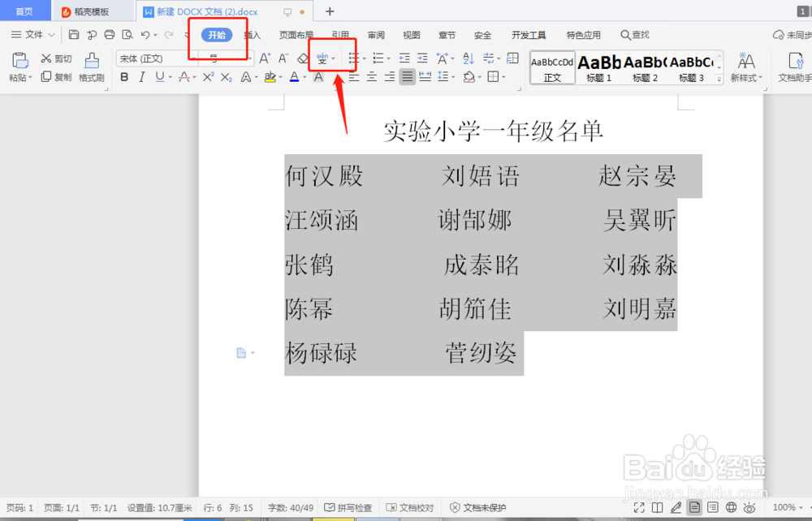812x521 pixels.
Task: Open the 审阅 ribbon tab
Action: (x=376, y=35)
